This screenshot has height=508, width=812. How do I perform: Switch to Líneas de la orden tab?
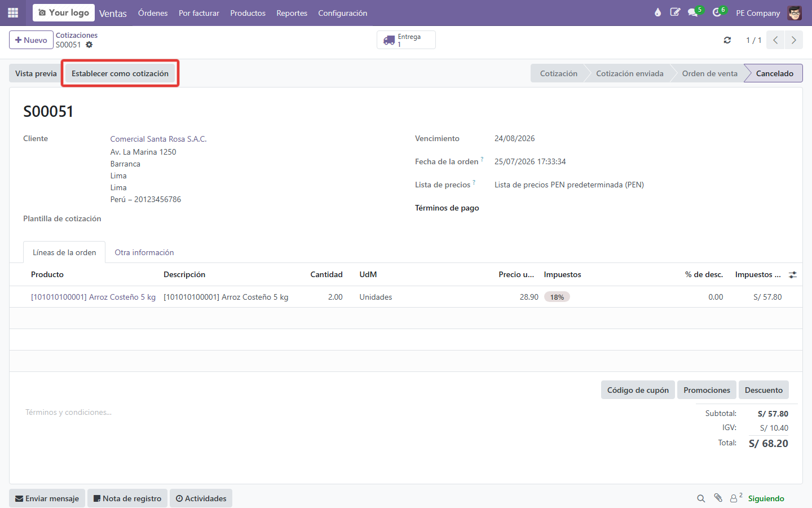[64, 252]
